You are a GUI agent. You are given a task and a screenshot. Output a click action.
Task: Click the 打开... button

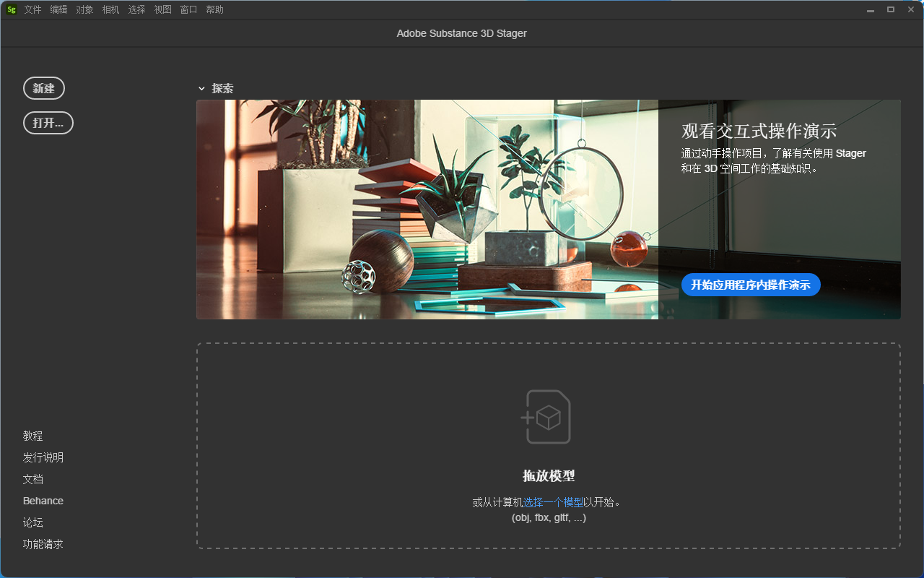(48, 123)
